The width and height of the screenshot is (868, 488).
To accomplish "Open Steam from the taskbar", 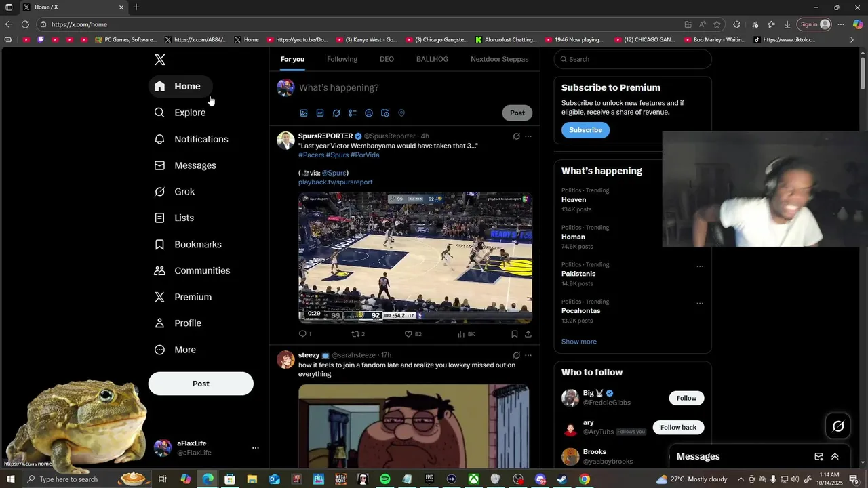I will coord(561,479).
